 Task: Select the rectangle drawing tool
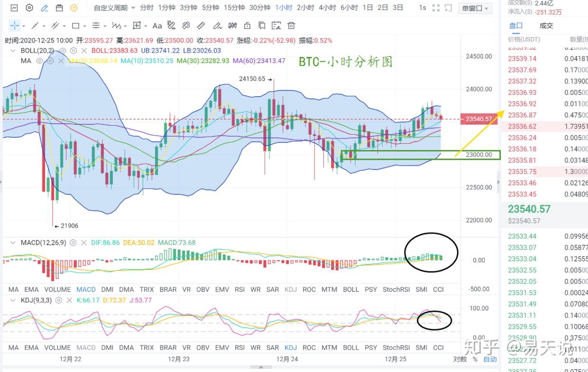(x=74, y=25)
